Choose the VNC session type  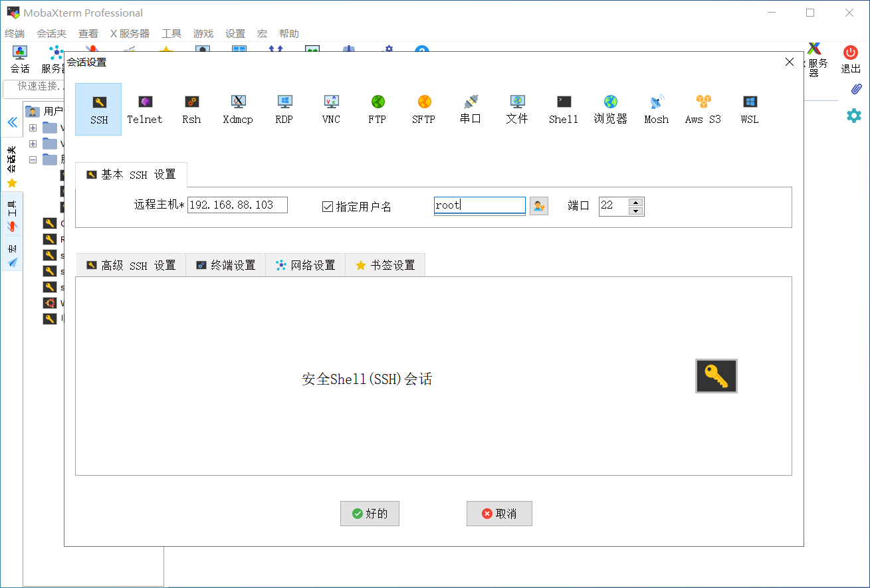click(x=330, y=108)
